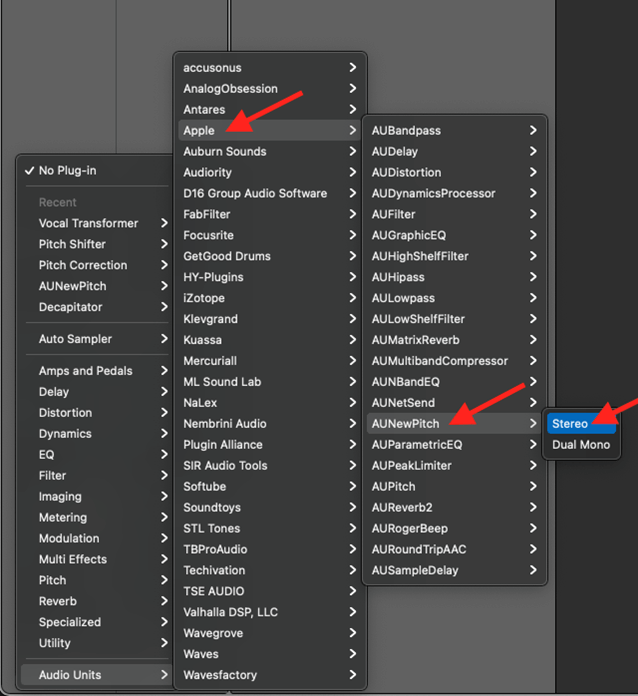Click the chevron next to AUGraphicEQ
This screenshot has height=696, width=638.
(x=534, y=236)
